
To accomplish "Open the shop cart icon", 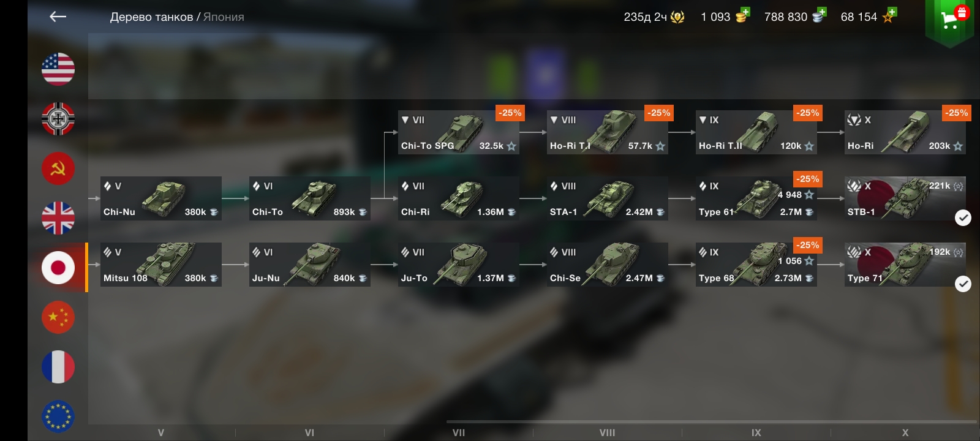I will (950, 21).
